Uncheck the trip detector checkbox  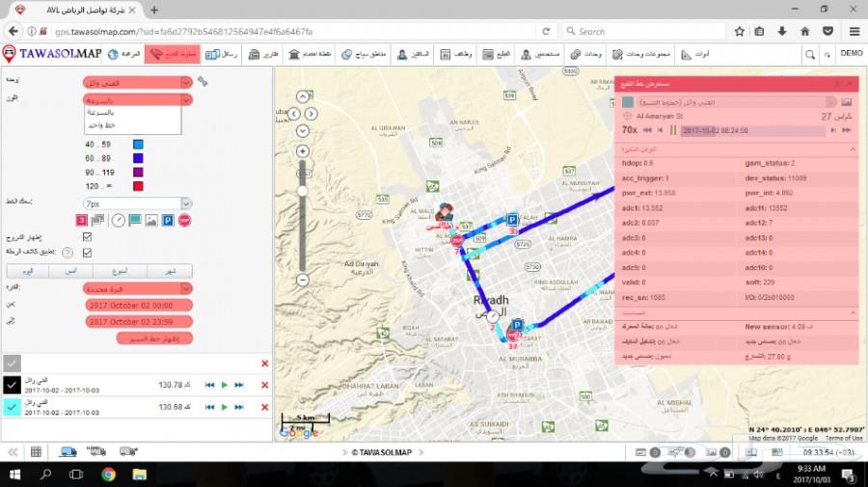[x=87, y=253]
